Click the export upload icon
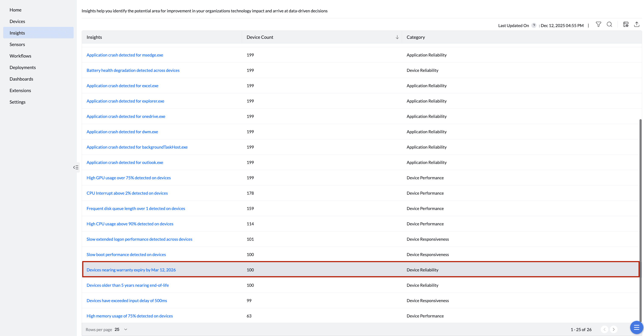Image resolution: width=644 pixels, height=336 pixels. pyautogui.click(x=637, y=25)
